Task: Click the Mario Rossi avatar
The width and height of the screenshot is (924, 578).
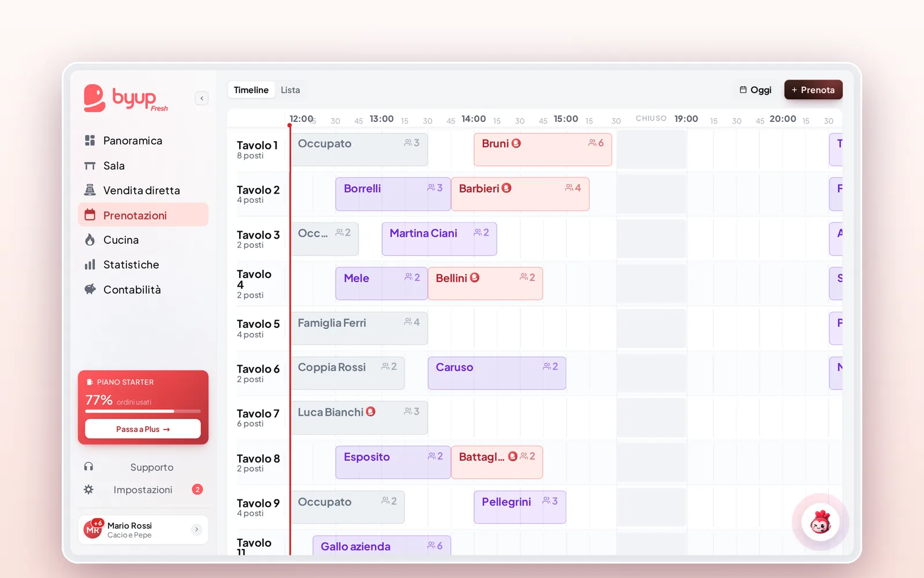Action: pyautogui.click(x=94, y=529)
